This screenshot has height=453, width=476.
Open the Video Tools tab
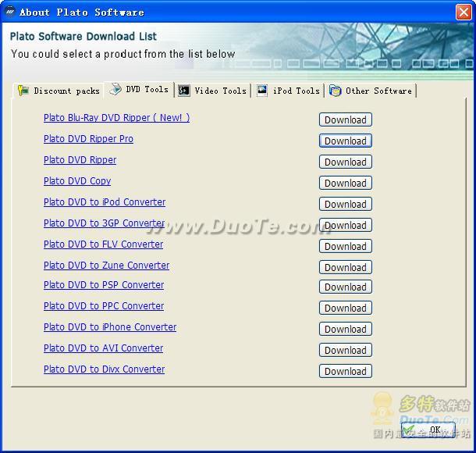(x=212, y=91)
